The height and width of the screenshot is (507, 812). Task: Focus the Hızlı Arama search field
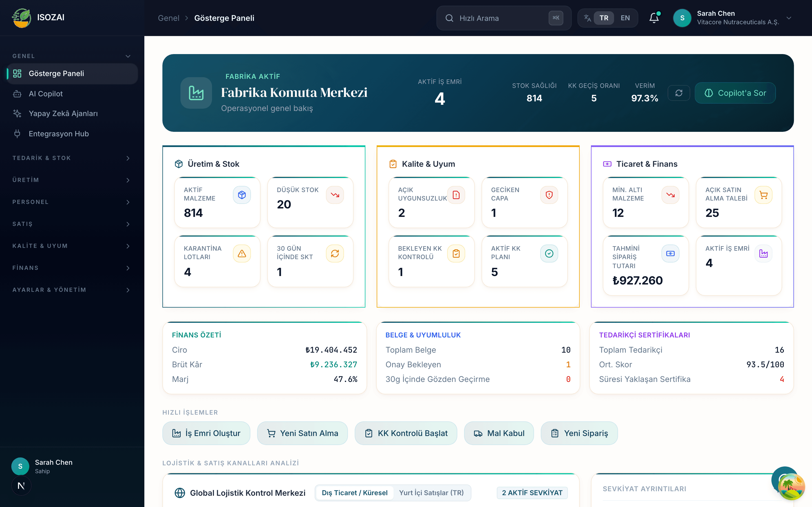tap(504, 18)
